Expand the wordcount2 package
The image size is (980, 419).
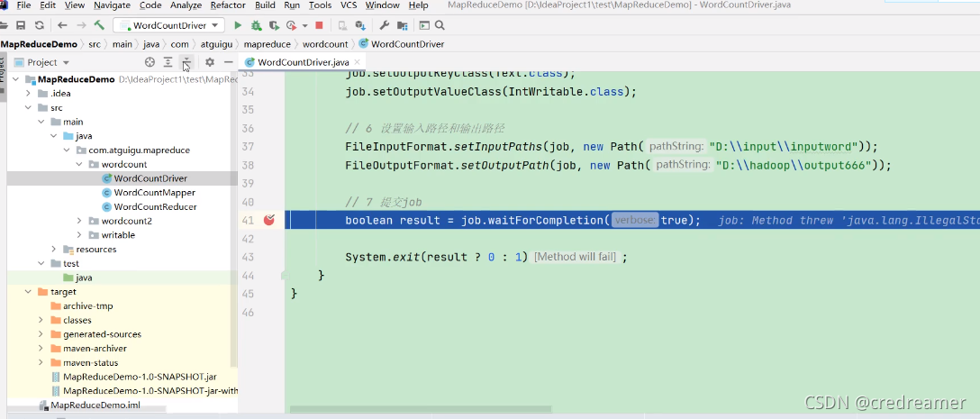tap(79, 221)
